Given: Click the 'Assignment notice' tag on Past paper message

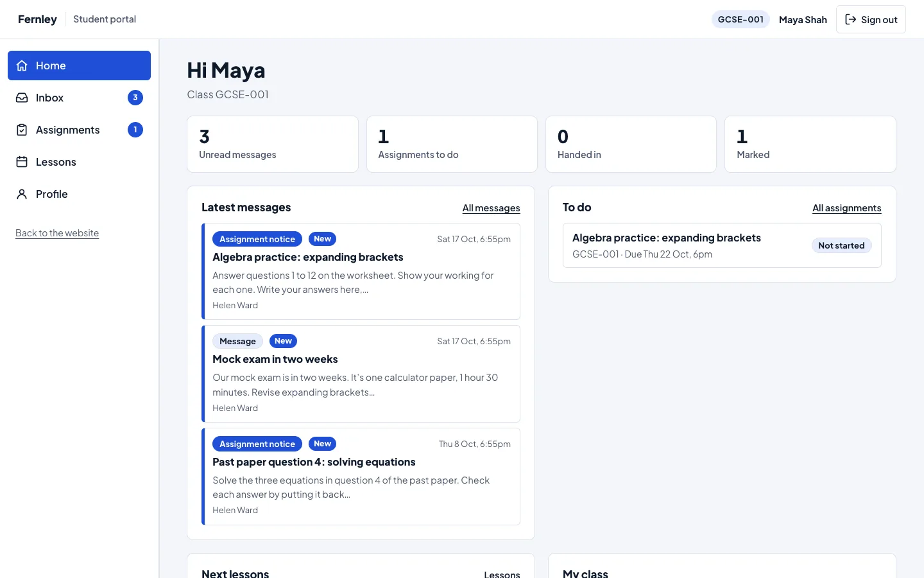Looking at the screenshot, I should (257, 444).
